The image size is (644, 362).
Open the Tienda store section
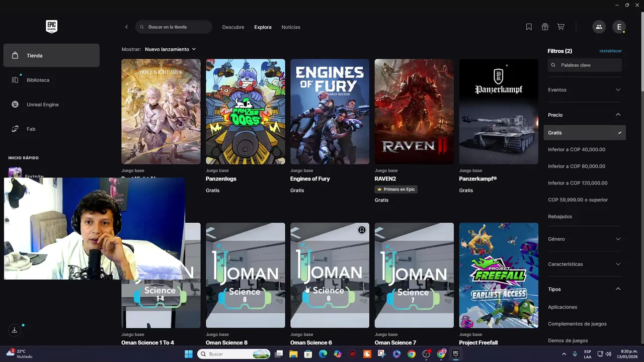point(51,55)
